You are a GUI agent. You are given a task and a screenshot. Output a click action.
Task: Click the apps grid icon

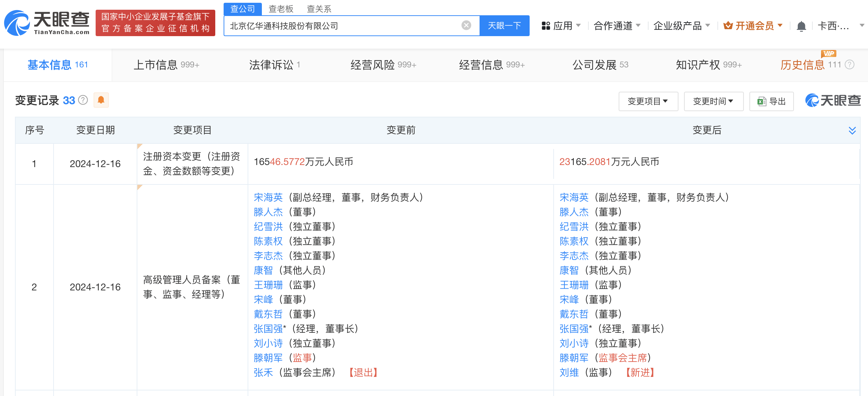(x=546, y=26)
